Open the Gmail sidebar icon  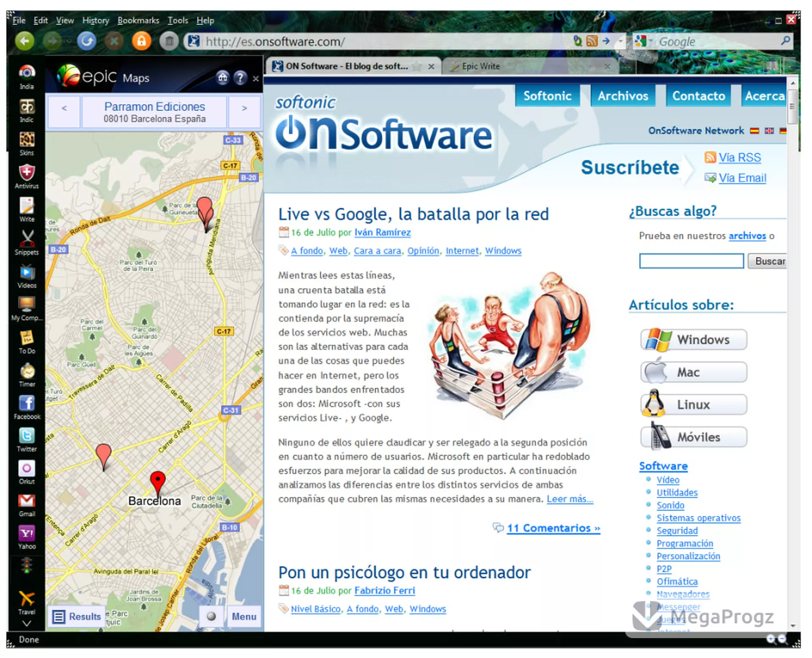(27, 505)
